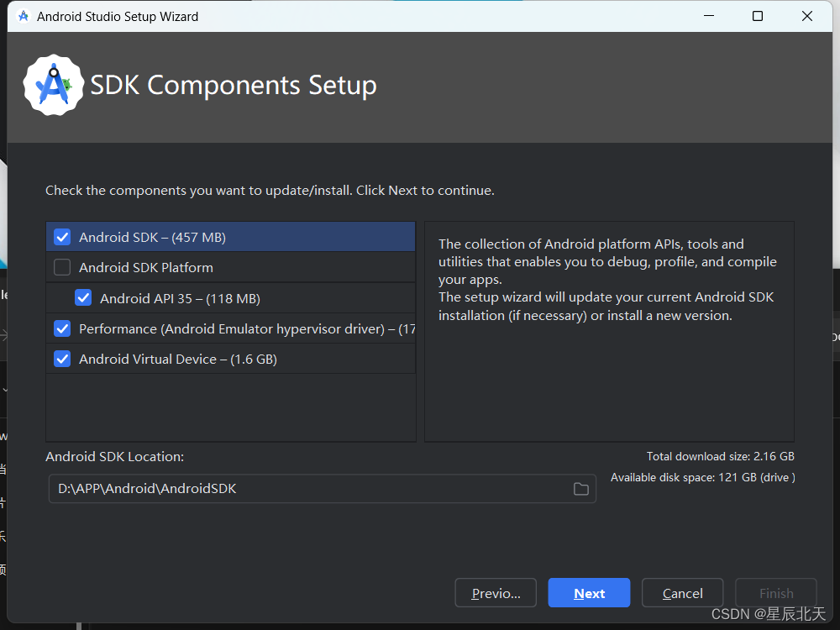Select the Android SDK Platform row label

pyautogui.click(x=146, y=267)
